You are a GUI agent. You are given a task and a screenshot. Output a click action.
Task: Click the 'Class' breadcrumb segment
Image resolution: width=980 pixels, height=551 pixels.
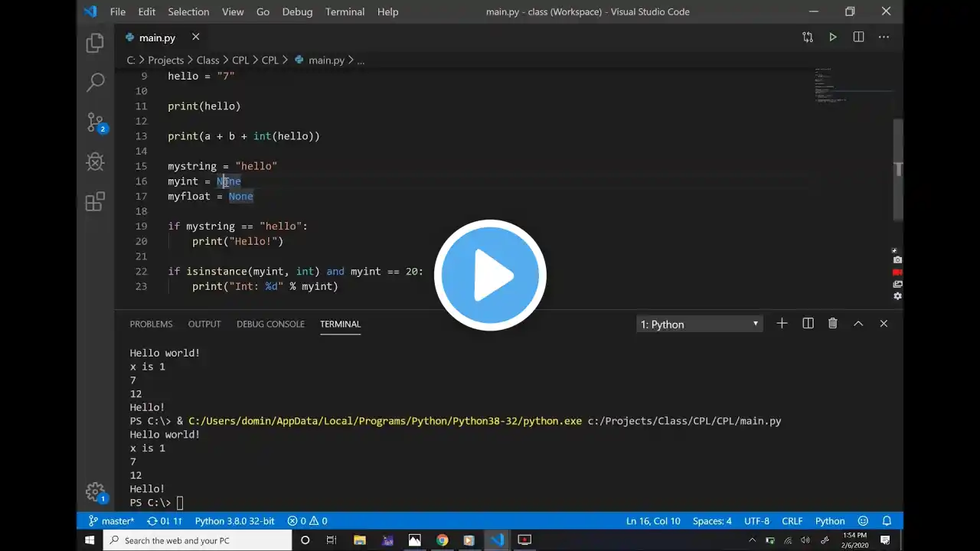[x=207, y=60]
